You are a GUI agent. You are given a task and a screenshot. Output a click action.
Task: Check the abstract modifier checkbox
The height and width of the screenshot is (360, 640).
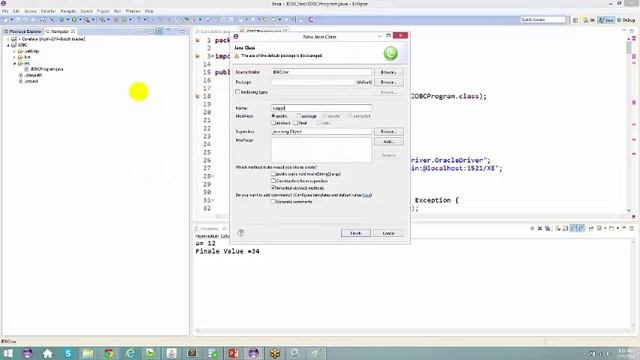273,122
